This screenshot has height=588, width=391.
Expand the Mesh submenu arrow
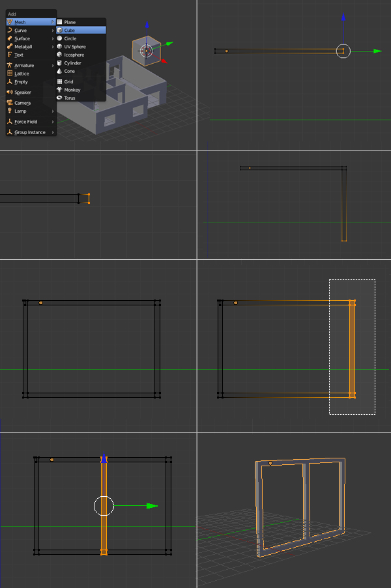(x=53, y=22)
